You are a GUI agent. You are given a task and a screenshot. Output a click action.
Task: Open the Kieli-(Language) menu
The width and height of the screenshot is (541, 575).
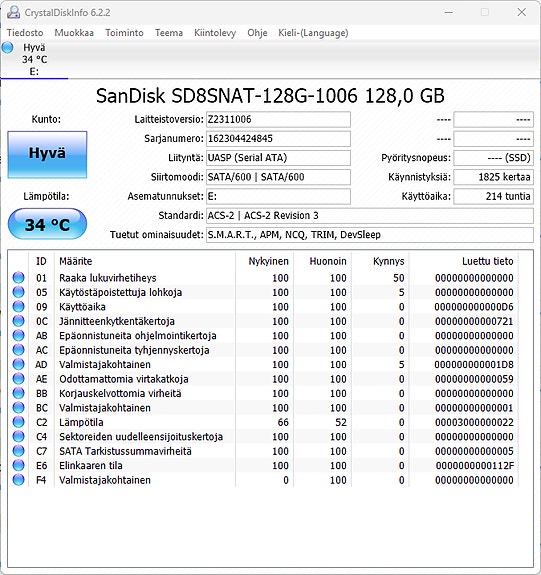313,33
